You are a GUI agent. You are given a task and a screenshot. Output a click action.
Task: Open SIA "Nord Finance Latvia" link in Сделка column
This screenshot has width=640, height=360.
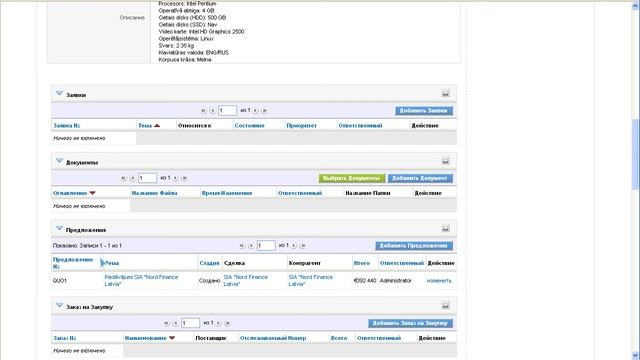[245, 280]
